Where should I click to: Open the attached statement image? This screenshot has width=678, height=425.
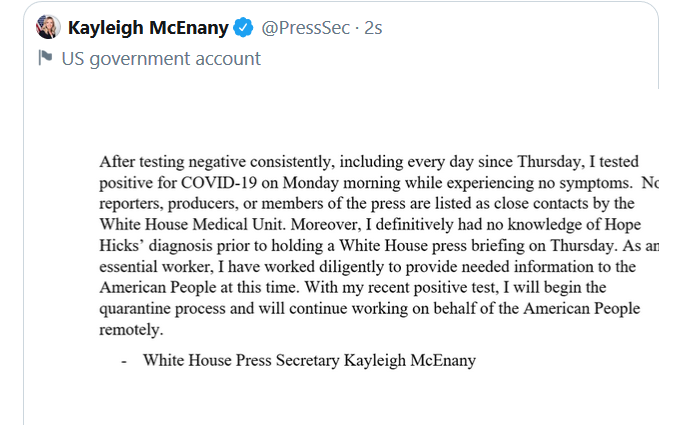point(342,257)
